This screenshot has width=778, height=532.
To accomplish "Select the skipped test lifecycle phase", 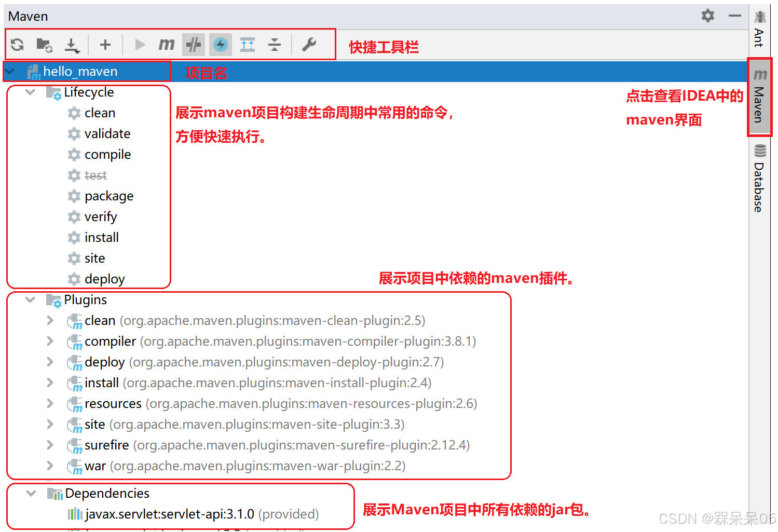I will click(95, 175).
